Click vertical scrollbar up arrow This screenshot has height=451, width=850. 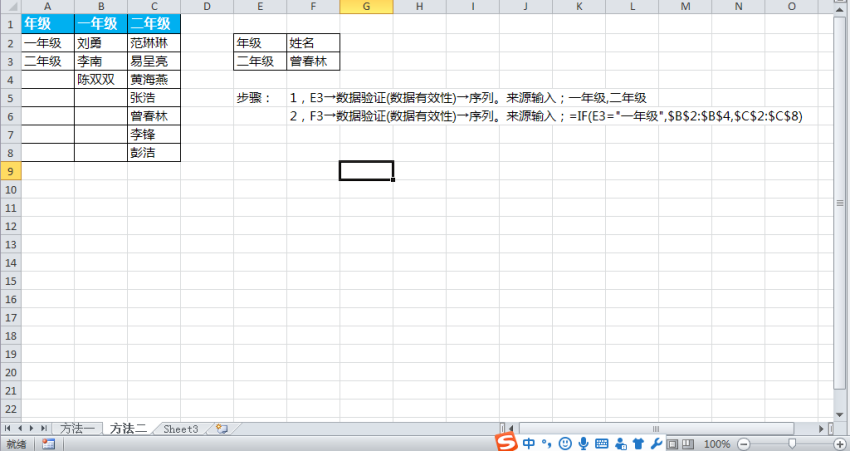(x=840, y=9)
